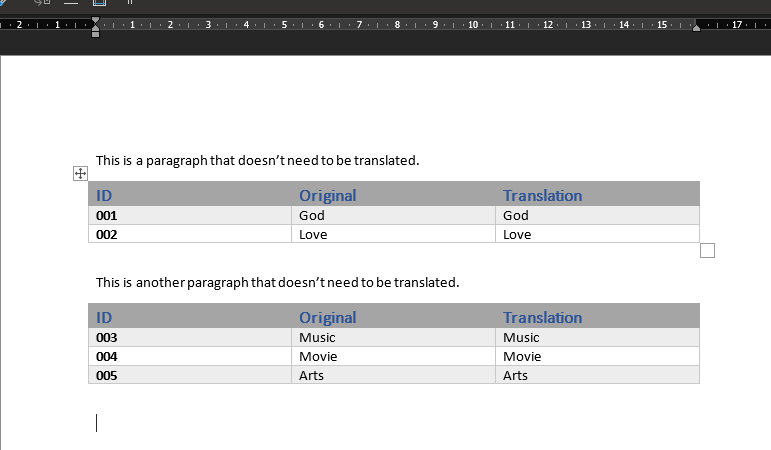Screen dimensions: 771x450
Task: Click the table move handle cross icon
Action: [80, 173]
